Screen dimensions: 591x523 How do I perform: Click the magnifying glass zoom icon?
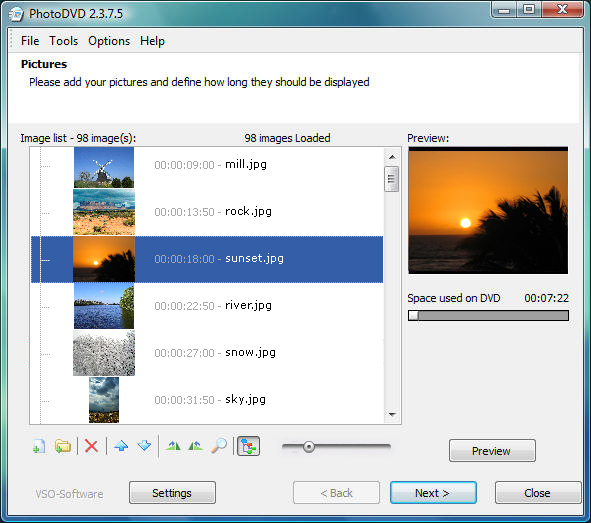point(219,446)
